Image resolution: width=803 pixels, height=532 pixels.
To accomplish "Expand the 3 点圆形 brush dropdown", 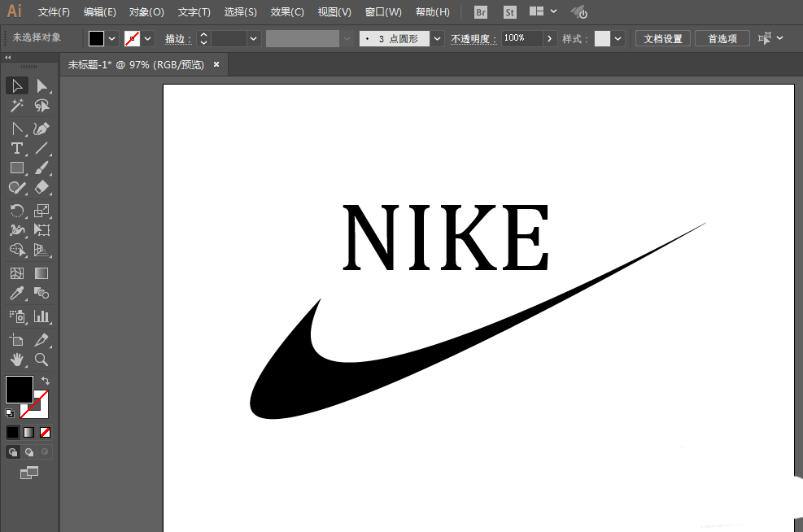I will point(437,38).
